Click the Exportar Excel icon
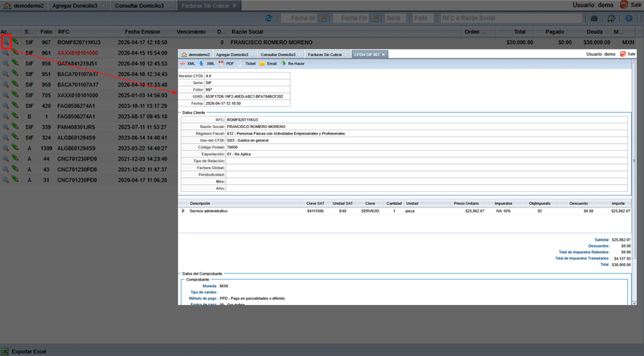644x356 pixels. click(x=6, y=351)
